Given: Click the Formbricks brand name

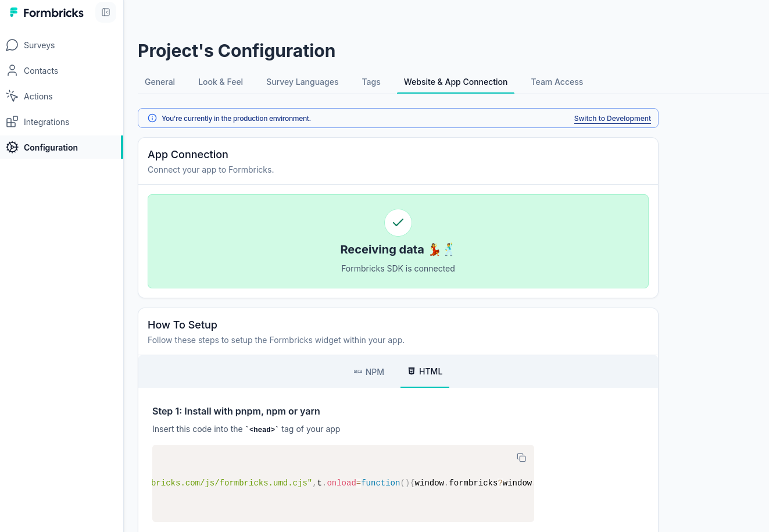Looking at the screenshot, I should (x=53, y=12).
